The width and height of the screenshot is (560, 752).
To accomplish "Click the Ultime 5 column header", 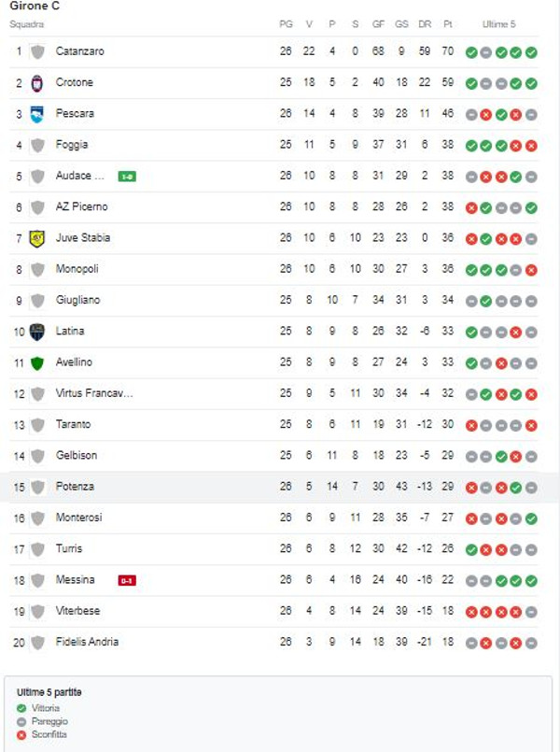I will click(x=499, y=24).
